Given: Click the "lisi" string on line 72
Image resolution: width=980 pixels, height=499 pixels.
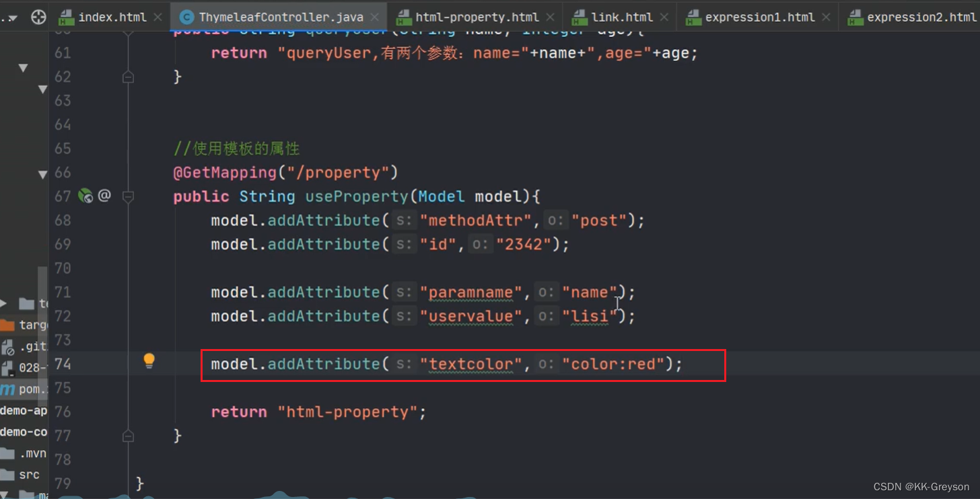Looking at the screenshot, I should (590, 316).
